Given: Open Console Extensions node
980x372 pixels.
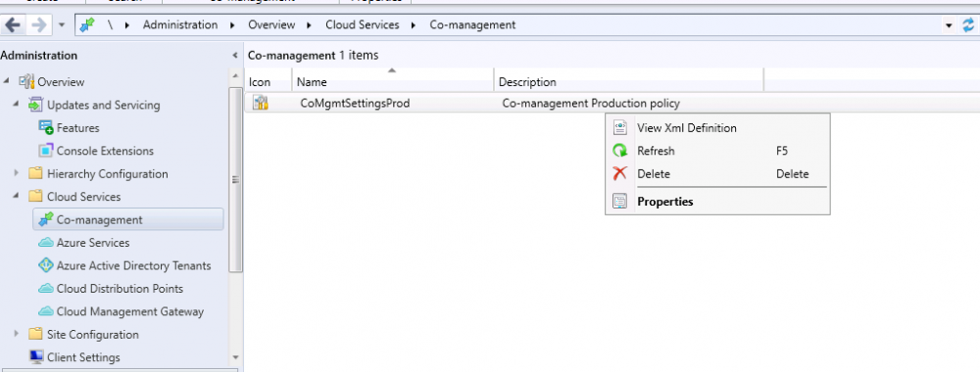Looking at the screenshot, I should click(105, 151).
